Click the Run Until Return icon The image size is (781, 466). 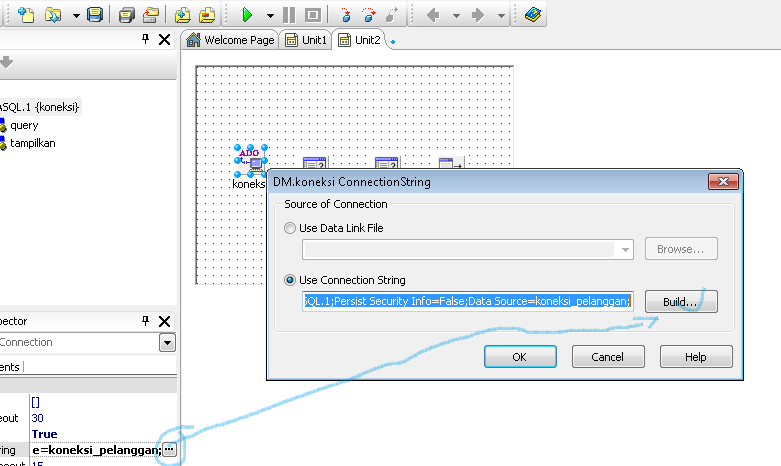392,15
